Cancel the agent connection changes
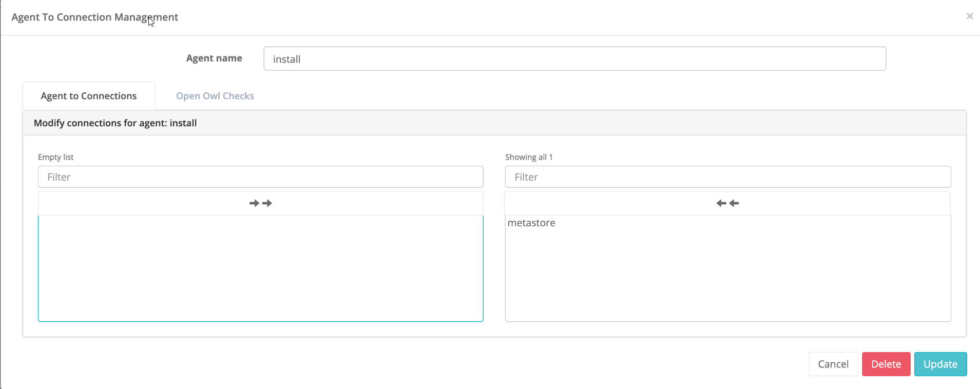The image size is (980, 389). (x=833, y=364)
